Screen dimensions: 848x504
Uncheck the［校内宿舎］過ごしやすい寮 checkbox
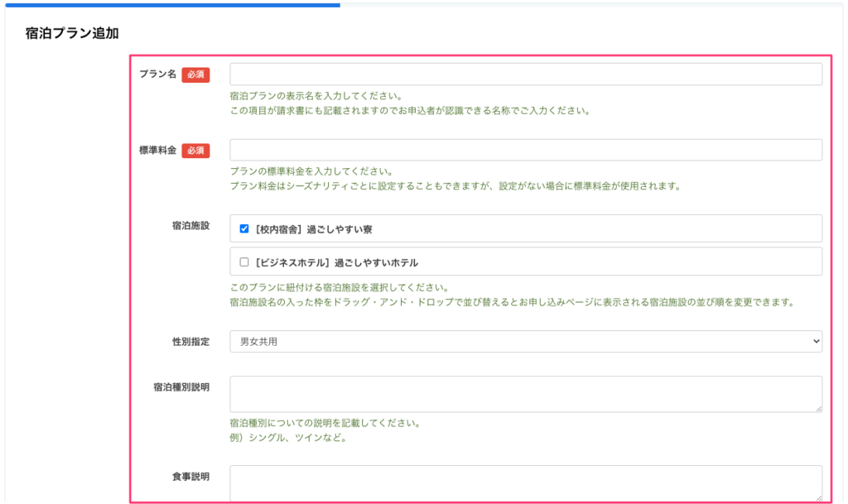click(244, 229)
